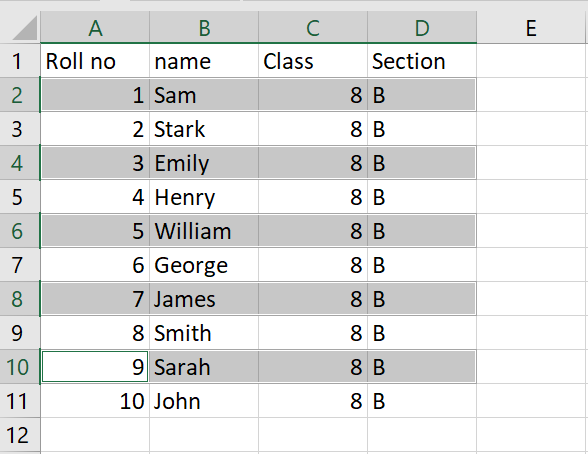Select row 12 header
The height and width of the screenshot is (454, 588).
[x=20, y=435]
